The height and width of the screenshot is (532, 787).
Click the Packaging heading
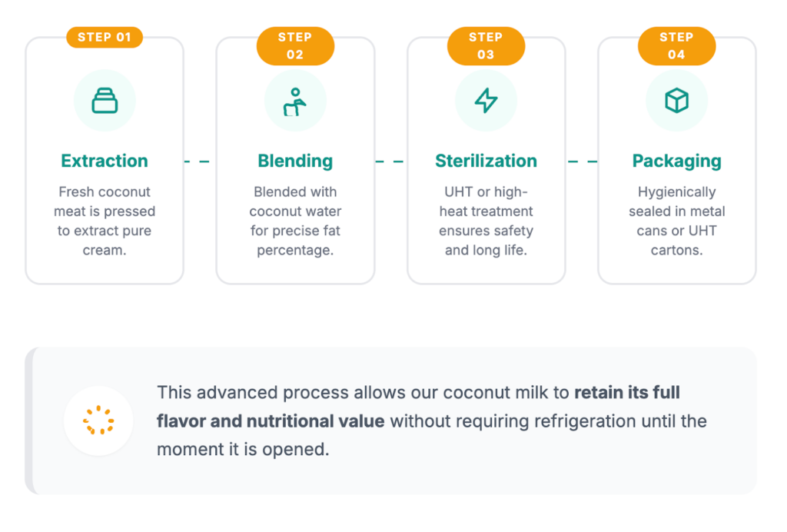676,161
